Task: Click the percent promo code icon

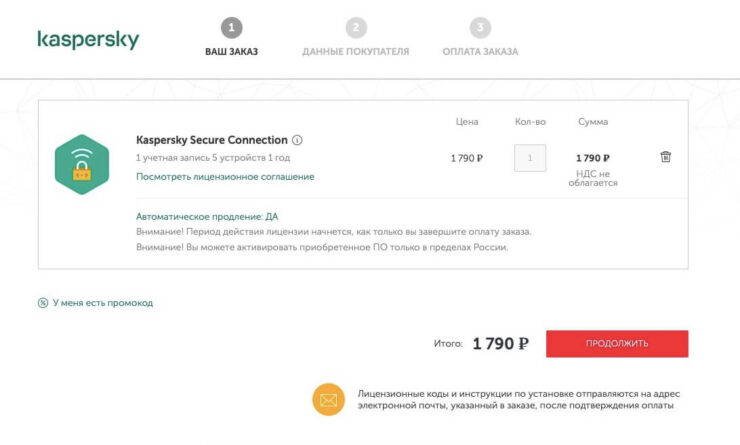Action: (x=43, y=303)
